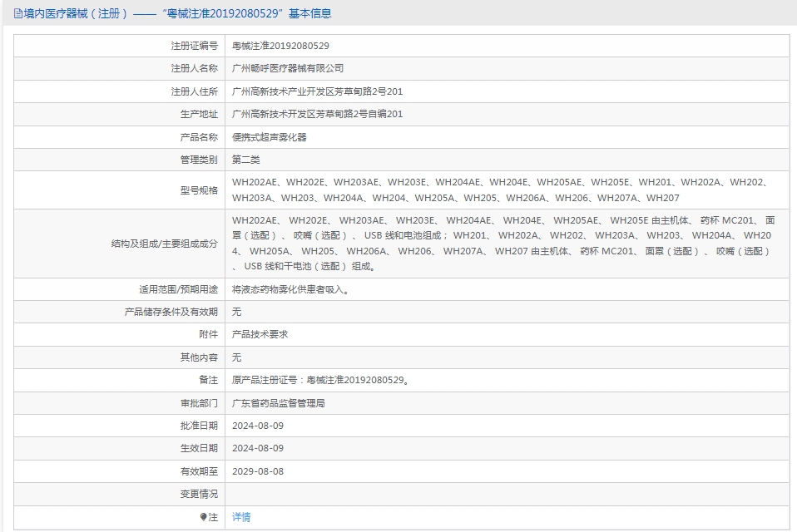Select the 批准日期 value 2024-08-09
The height and width of the screenshot is (532, 797).
coord(258,426)
